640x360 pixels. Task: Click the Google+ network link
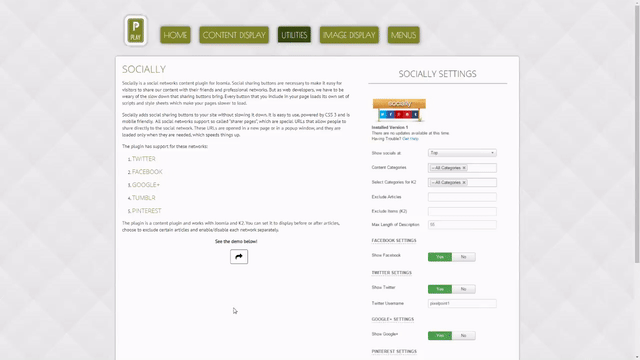pos(146,185)
